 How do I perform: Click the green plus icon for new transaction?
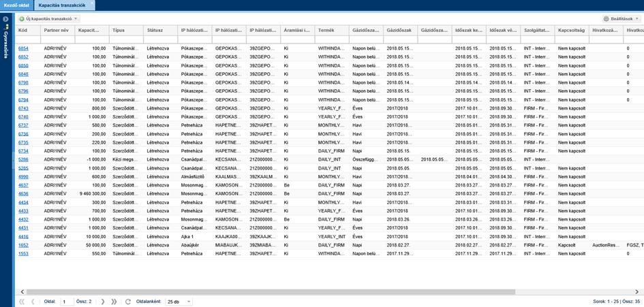pos(22,19)
